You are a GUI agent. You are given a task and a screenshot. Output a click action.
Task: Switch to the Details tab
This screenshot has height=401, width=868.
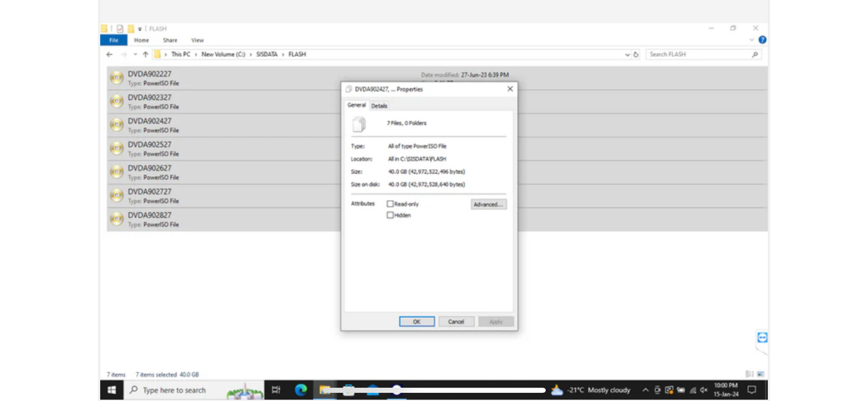pos(379,105)
